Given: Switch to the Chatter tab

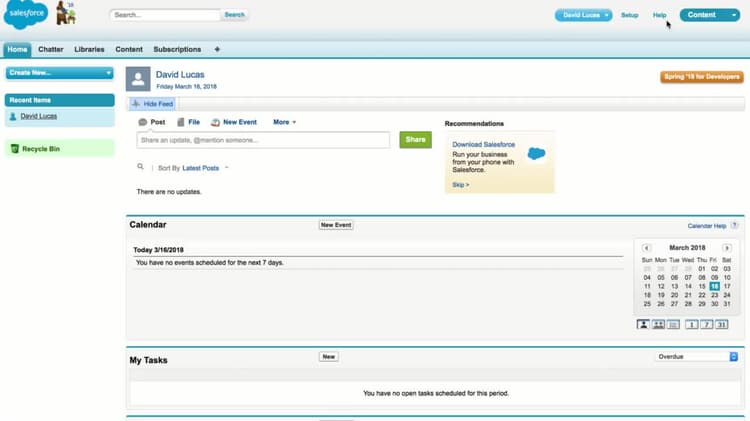Looking at the screenshot, I should click(51, 49).
